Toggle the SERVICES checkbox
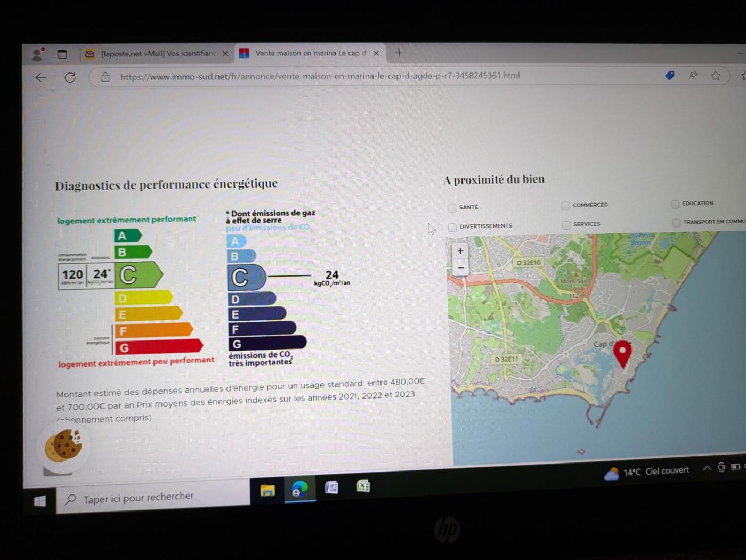 566,225
